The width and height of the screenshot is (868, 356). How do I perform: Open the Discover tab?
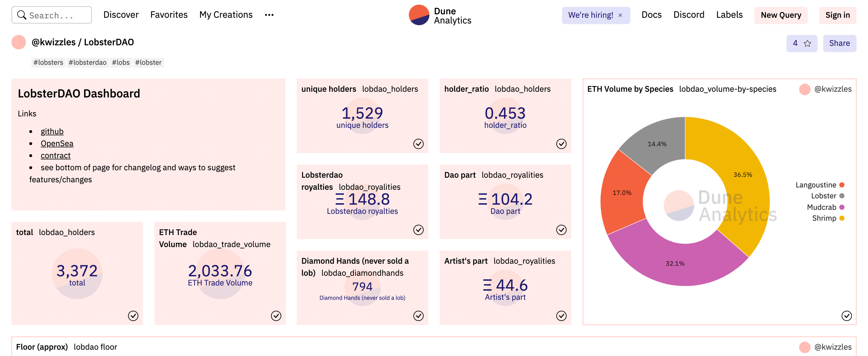click(x=121, y=15)
